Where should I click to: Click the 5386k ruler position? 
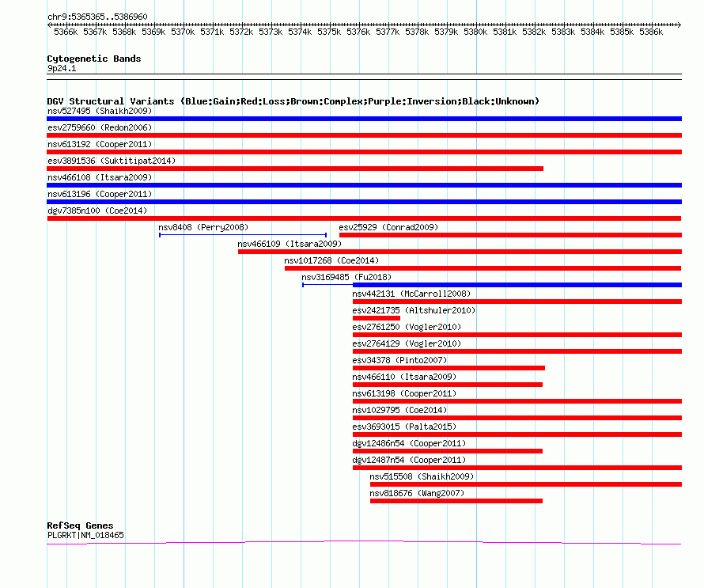pos(651,32)
